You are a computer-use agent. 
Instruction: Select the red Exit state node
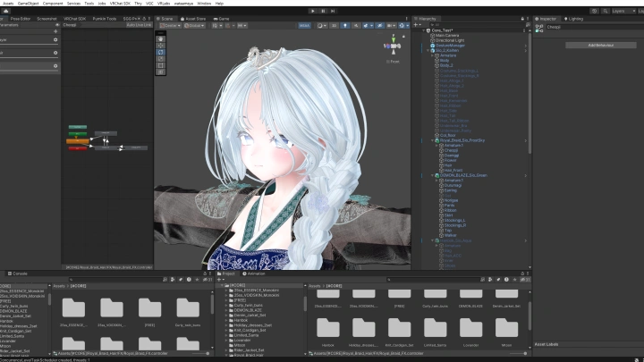coord(78,148)
